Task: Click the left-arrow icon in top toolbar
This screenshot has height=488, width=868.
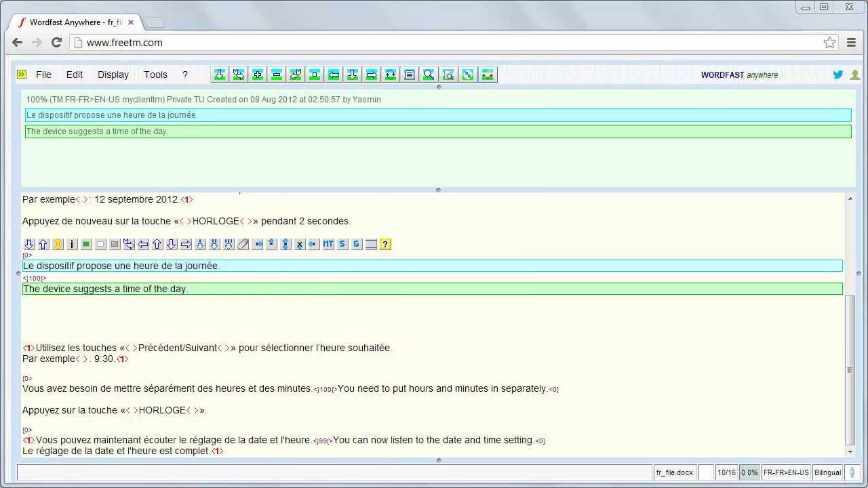Action: pyautogui.click(x=334, y=75)
